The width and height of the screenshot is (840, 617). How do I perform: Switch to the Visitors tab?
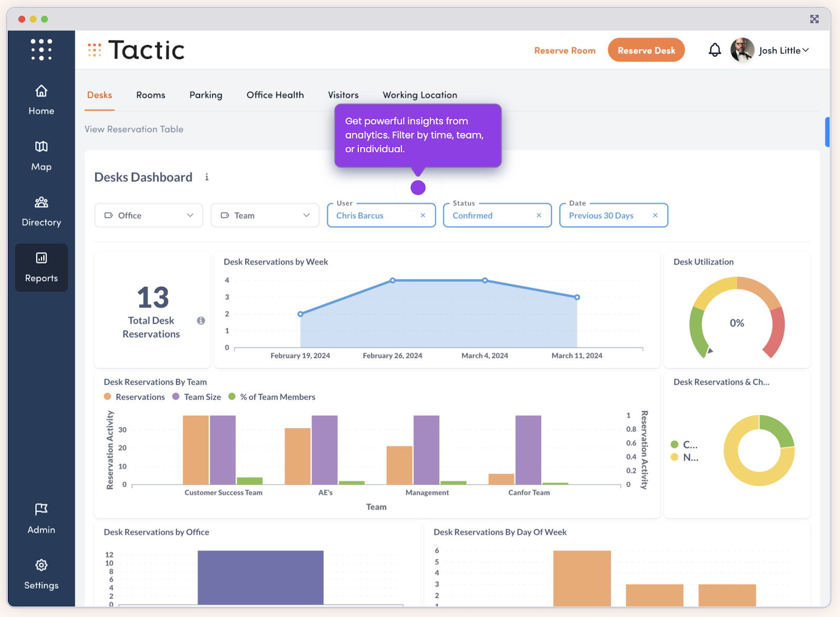pos(343,95)
